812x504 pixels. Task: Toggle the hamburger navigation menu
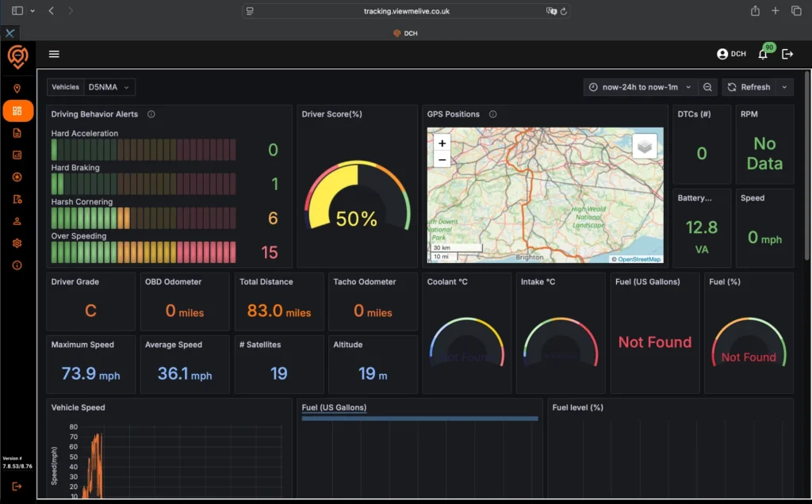point(54,54)
